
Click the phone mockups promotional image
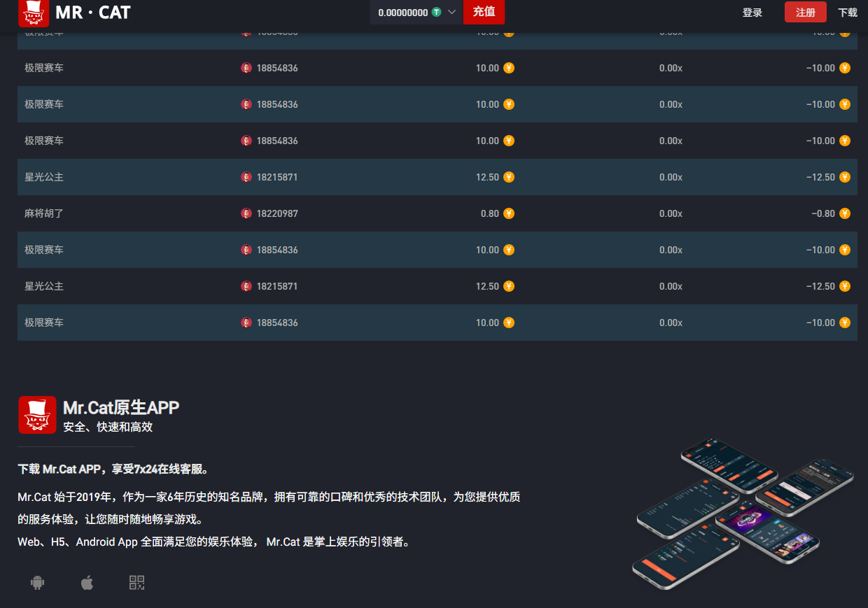point(744,514)
